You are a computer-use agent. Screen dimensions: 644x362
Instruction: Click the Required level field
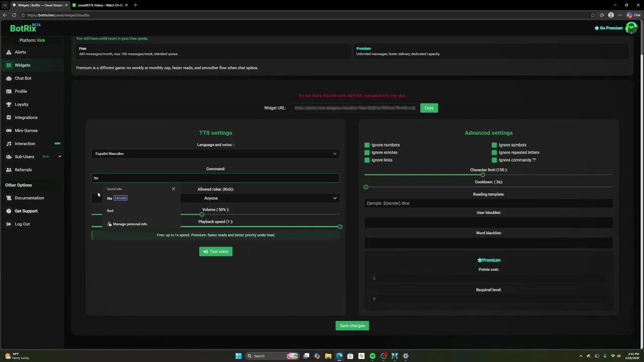[489, 299]
